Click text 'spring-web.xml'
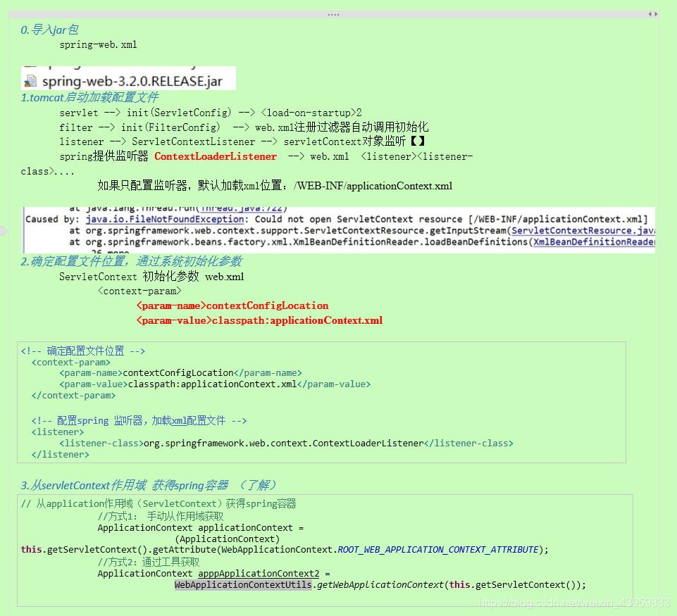This screenshot has height=616, width=677. [98, 44]
